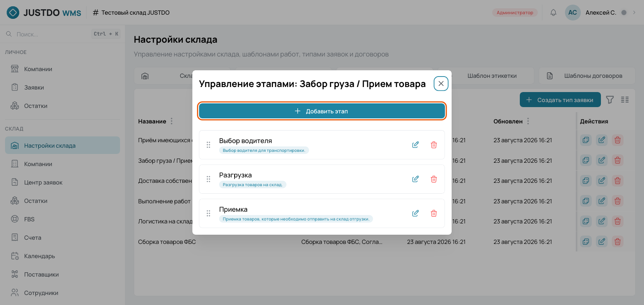Click the Выбор водителя для транспортировки description tag
This screenshot has height=305, width=644.
[264, 150]
